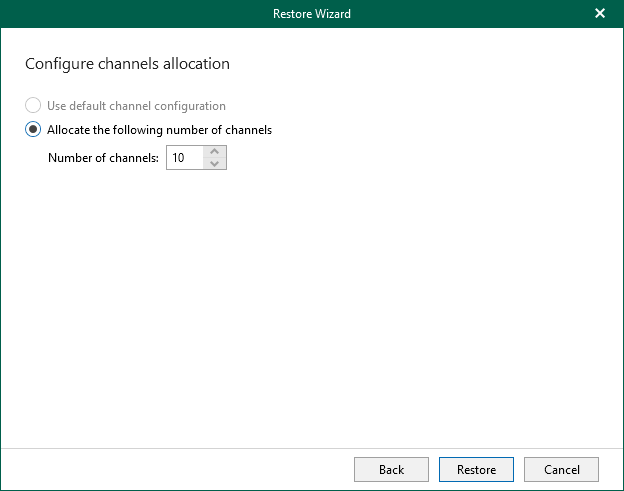The width and height of the screenshot is (624, 491).
Task: Focus the Number of channels input box
Action: (184, 158)
